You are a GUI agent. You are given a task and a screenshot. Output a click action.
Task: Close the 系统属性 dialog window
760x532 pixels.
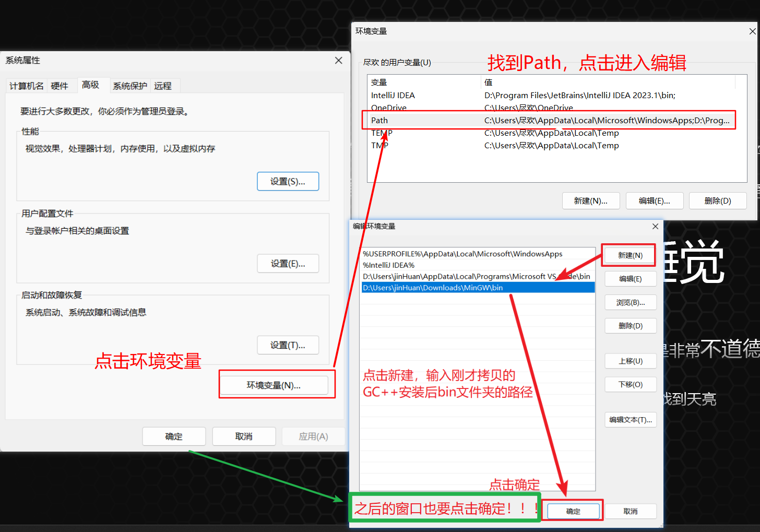(x=338, y=61)
